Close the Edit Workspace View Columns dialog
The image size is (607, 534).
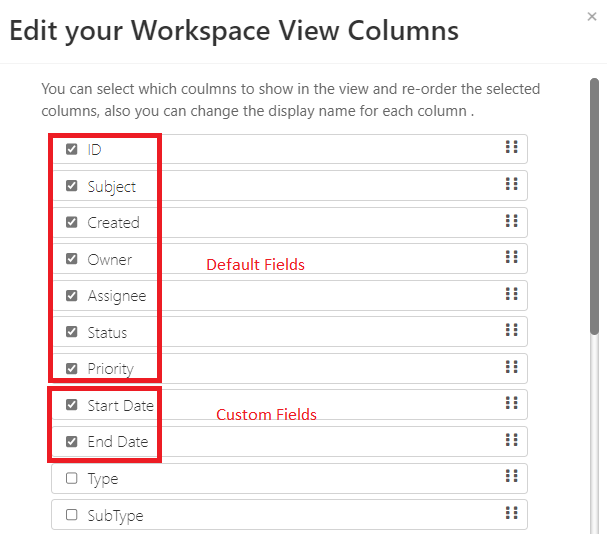coord(592,16)
